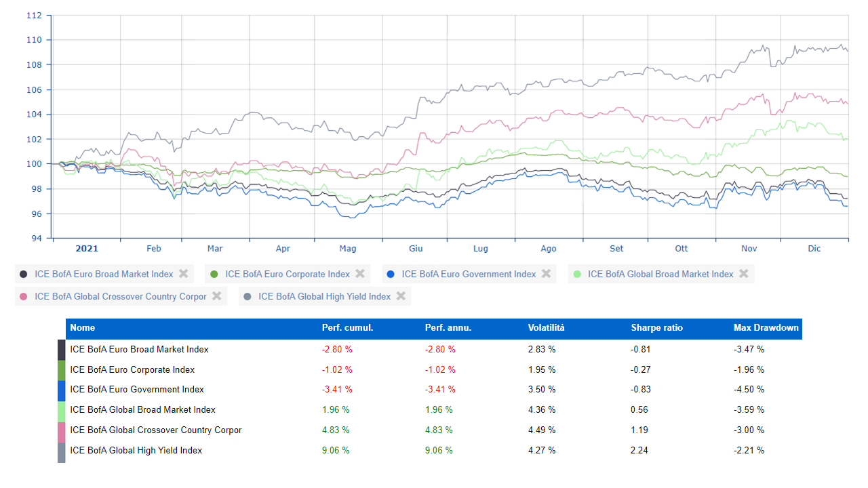Select ICE BofA Euro Broad Market Index table row name

[x=139, y=350]
